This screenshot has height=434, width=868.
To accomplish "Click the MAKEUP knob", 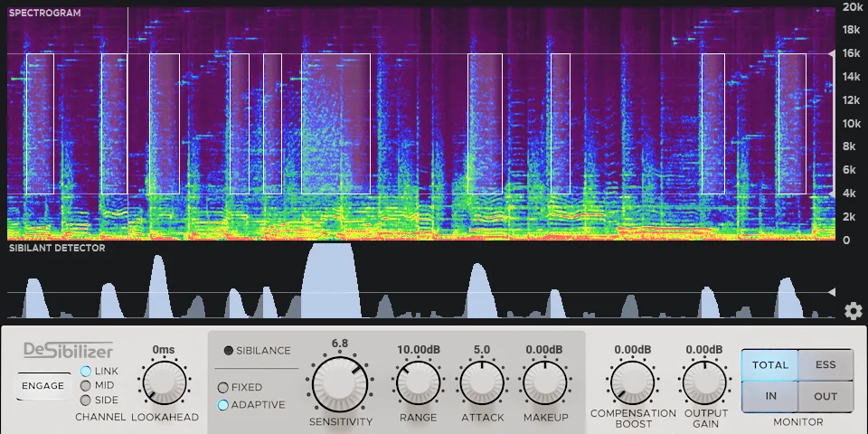I will pos(544,383).
